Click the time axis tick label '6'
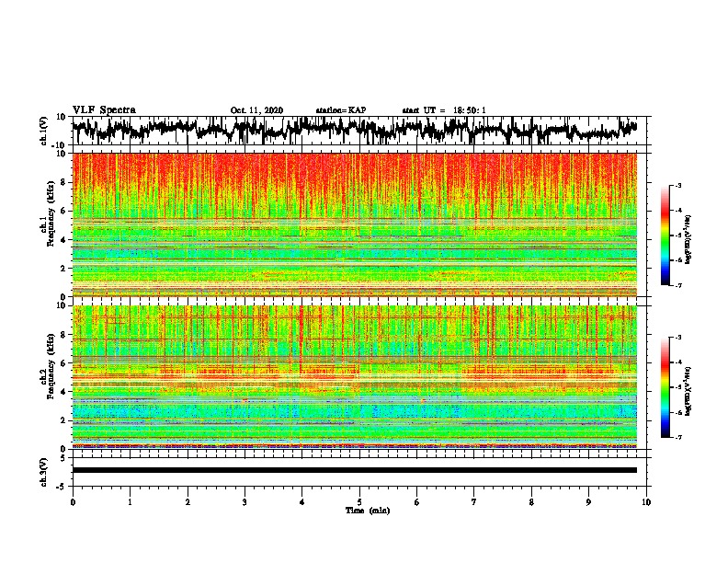Viewport: 728px width, 563px height. [417, 502]
